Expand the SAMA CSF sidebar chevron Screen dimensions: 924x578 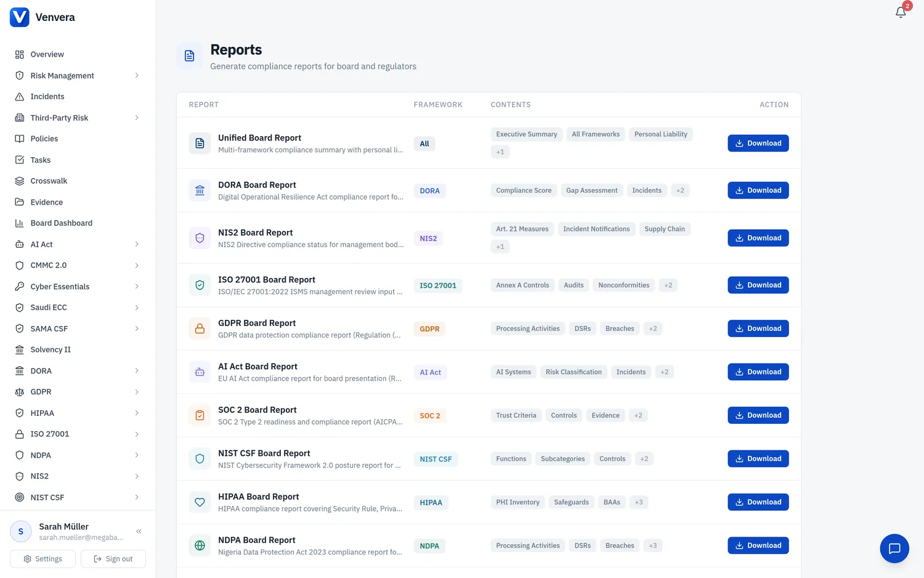pyautogui.click(x=137, y=329)
